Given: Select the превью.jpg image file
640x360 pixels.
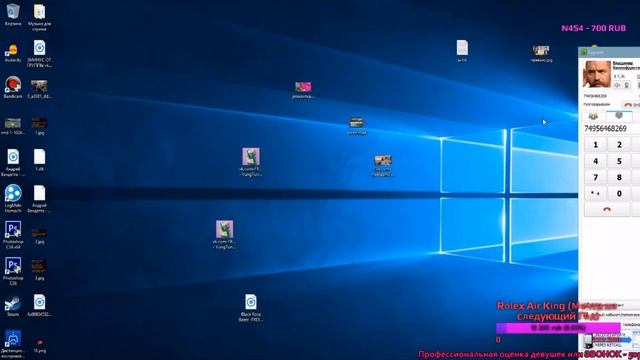Looking at the screenshot, I should [x=541, y=53].
